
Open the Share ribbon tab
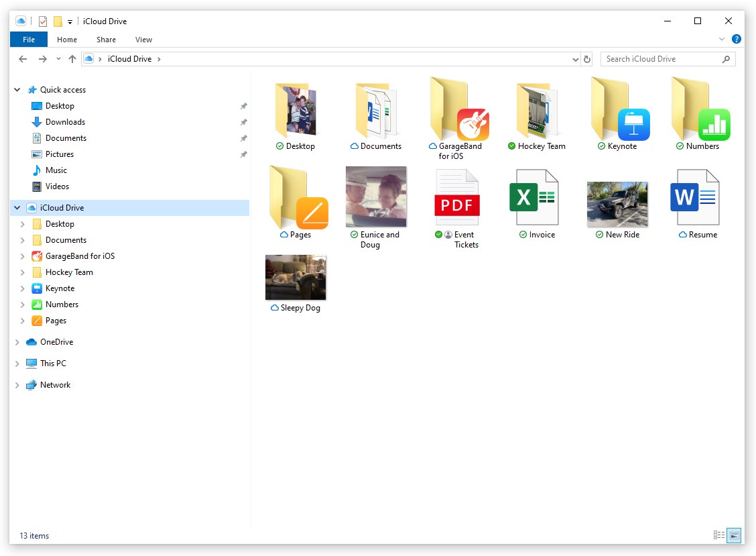click(x=106, y=40)
